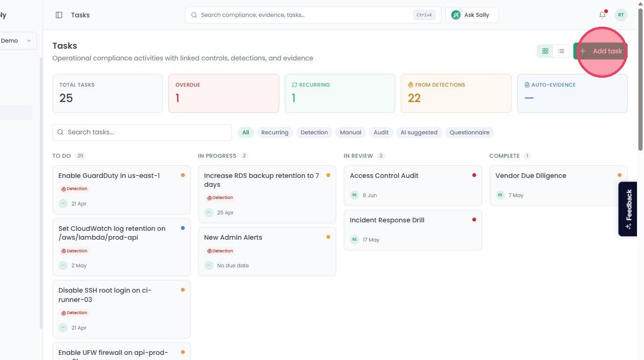Click the Auto-Evidence stat card
Screen dimensions: 644x360
(572, 93)
